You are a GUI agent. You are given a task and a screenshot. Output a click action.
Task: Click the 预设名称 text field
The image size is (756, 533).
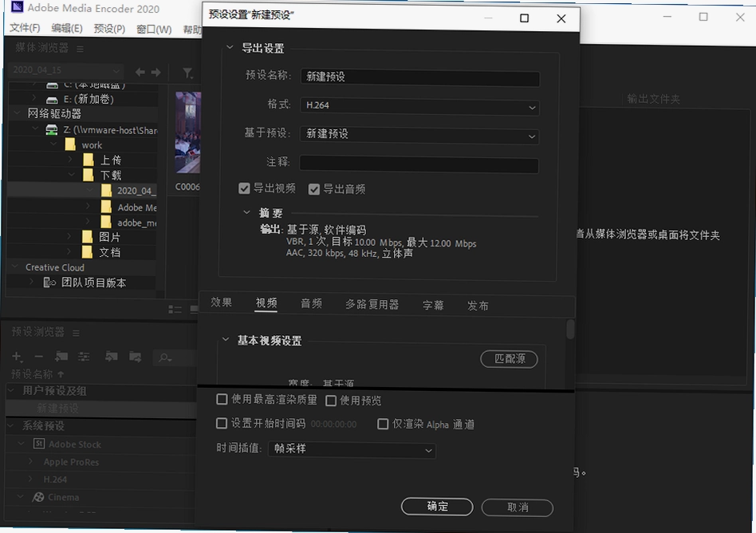420,77
